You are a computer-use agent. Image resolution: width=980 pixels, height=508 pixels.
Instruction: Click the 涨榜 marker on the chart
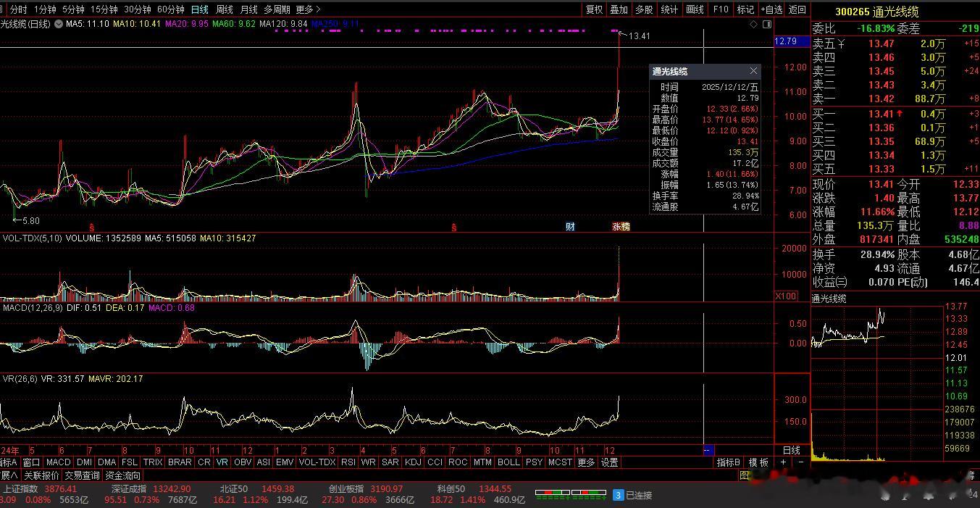click(621, 227)
